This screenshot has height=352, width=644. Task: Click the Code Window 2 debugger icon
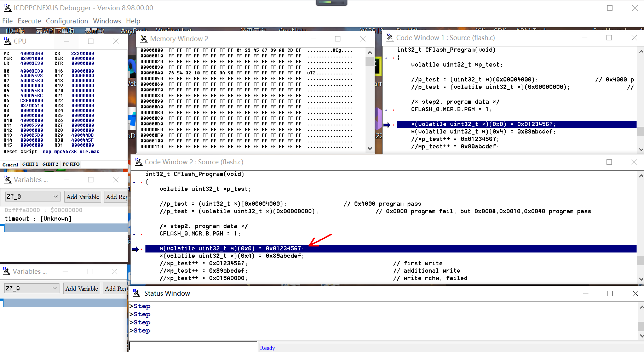[x=138, y=162]
